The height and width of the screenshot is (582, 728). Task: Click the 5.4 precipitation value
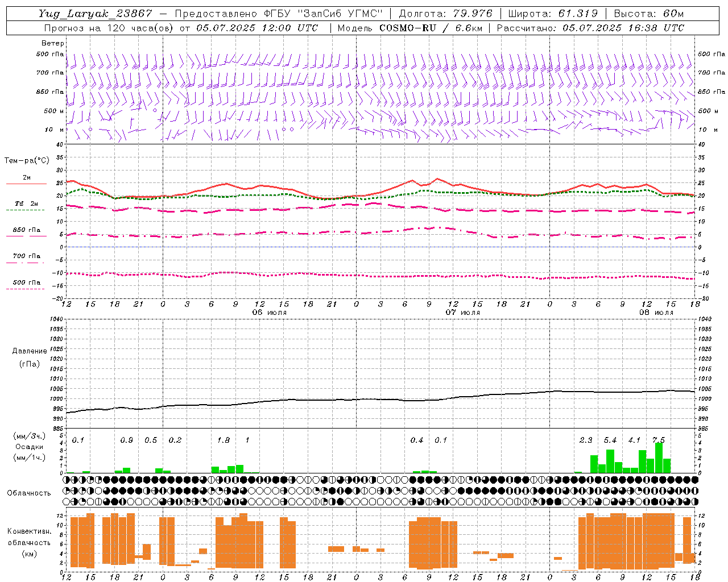610,440
